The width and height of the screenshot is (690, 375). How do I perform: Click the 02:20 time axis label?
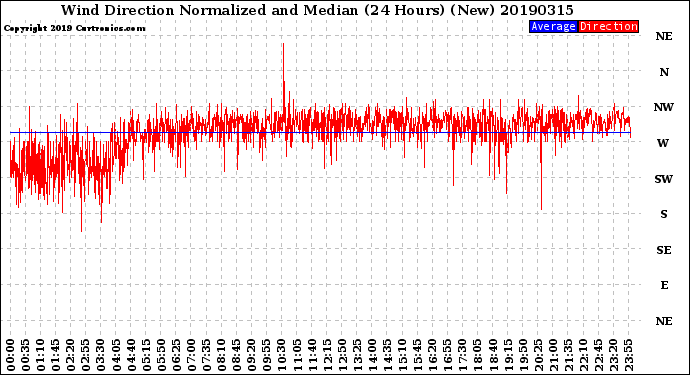click(71, 355)
